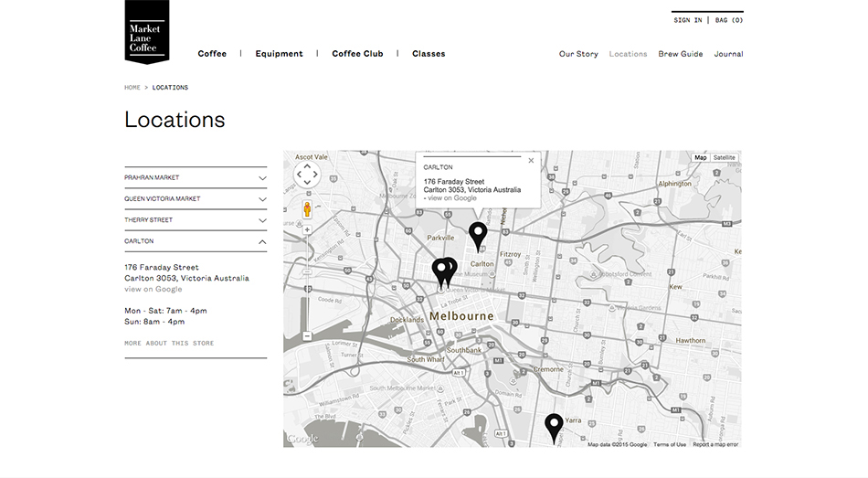This screenshot has height=478, width=868.
Task: Pan the map up arrow
Action: click(307, 166)
